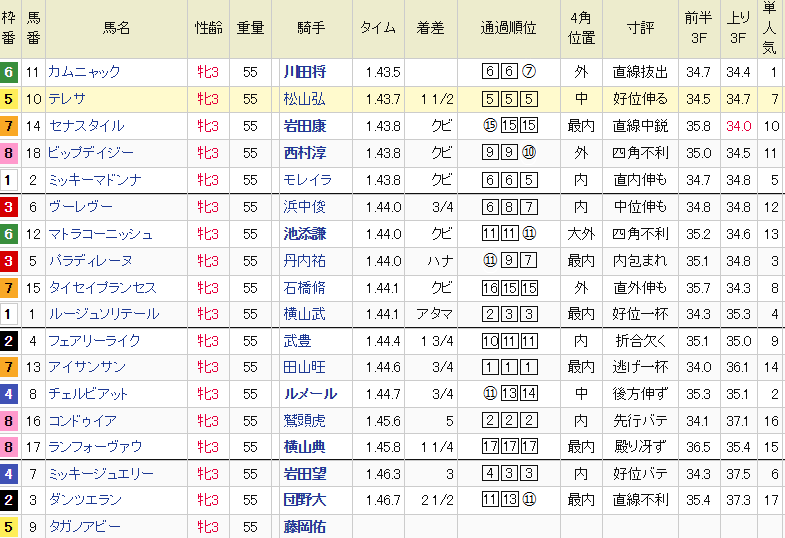
Task: Open jockey 藤岡佑's profile link
Action: coord(304,525)
